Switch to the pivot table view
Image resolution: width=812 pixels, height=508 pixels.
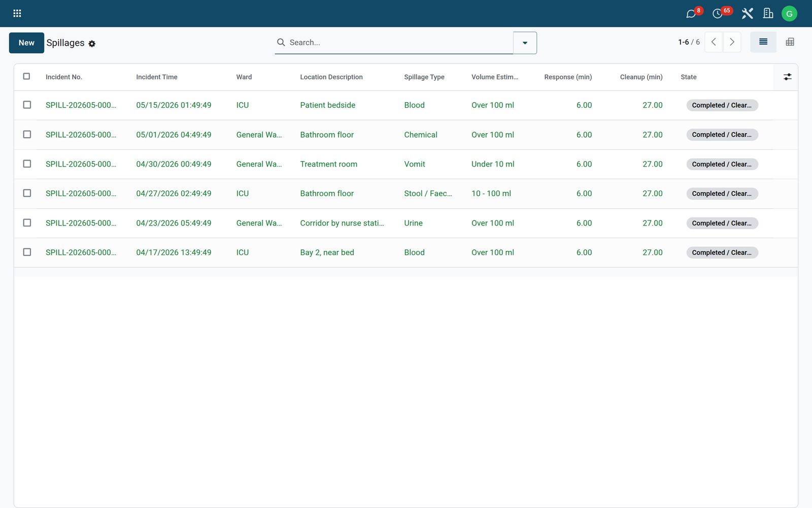coord(790,42)
